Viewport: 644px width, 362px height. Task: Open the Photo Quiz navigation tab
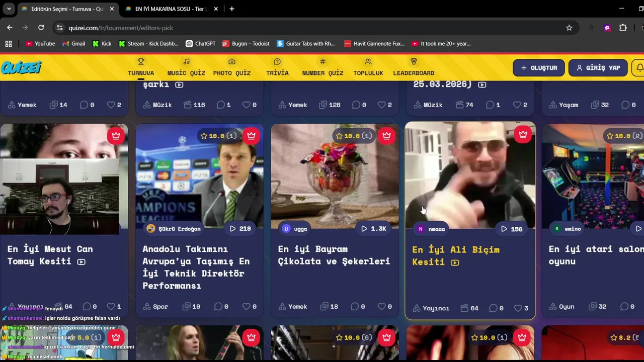pos(231,67)
